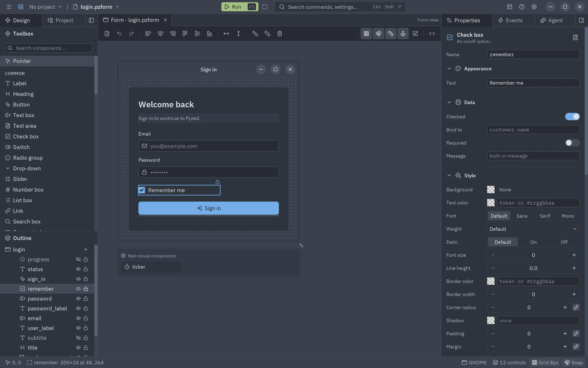Collapse the Data section
The image size is (588, 368).
click(449, 102)
